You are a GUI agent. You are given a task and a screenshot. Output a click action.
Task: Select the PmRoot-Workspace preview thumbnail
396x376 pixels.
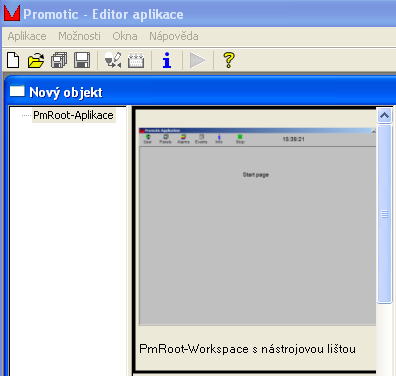[257, 227]
